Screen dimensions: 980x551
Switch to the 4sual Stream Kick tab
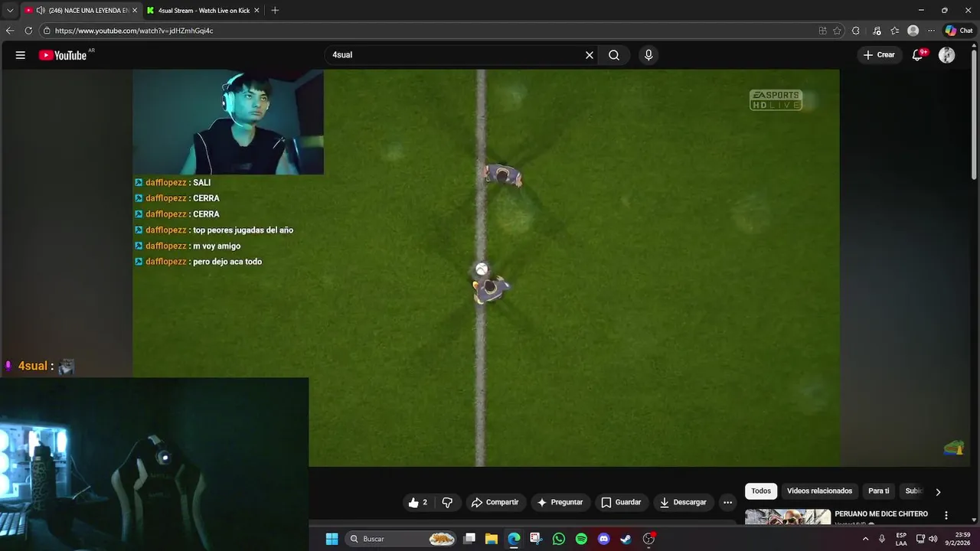click(202, 11)
